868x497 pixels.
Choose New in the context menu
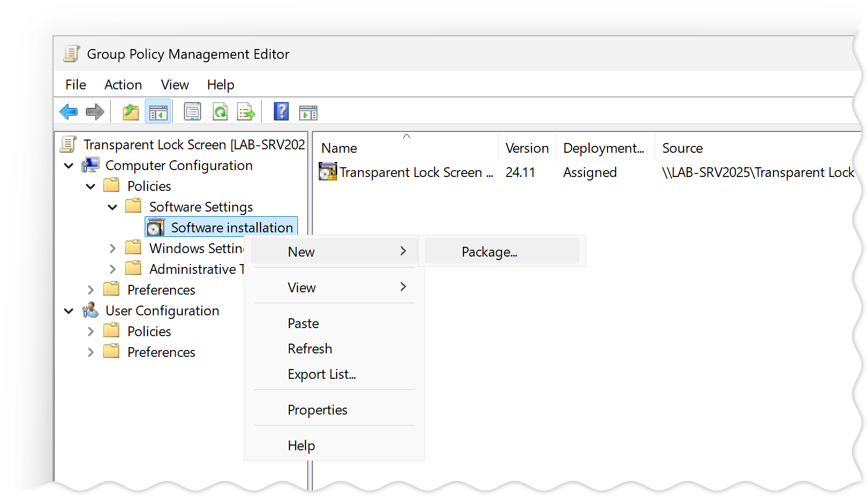(334, 251)
